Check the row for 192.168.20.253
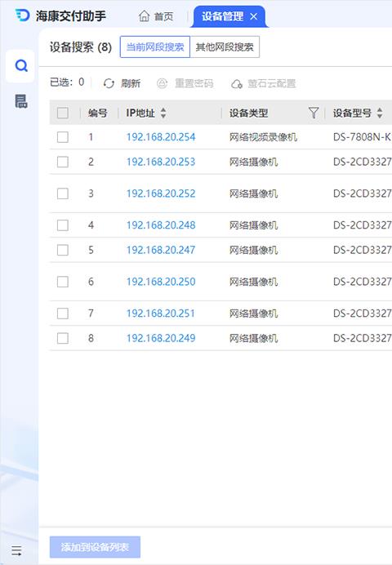The width and height of the screenshot is (392, 565). point(63,162)
